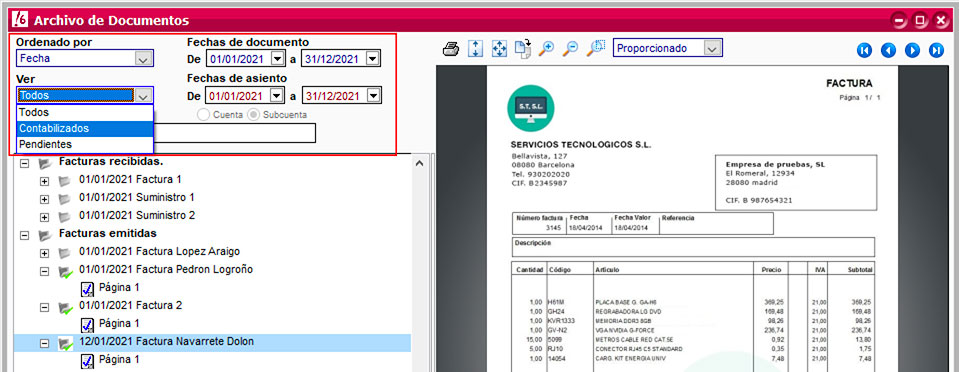Click Página 1 under Factura Navarrete Dolon
Viewport: 959px width, 372px height.
click(x=119, y=359)
